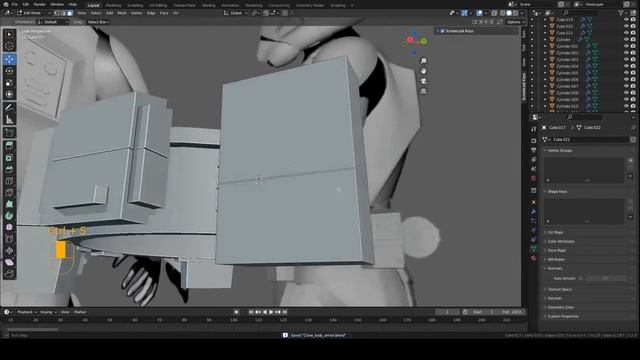Switch to the UV Editing workspace tab
This screenshot has height=360, width=640.
click(158, 5)
